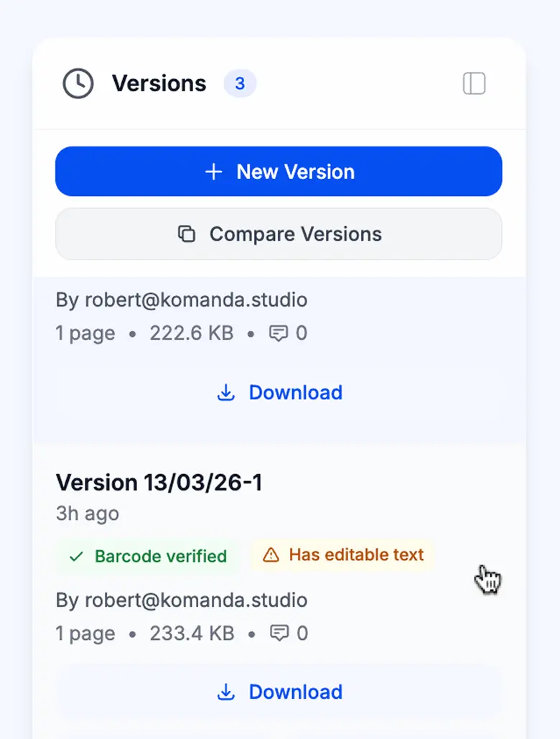This screenshot has height=739, width=560.
Task: Click the plus icon in New Version button
Action: (x=213, y=171)
